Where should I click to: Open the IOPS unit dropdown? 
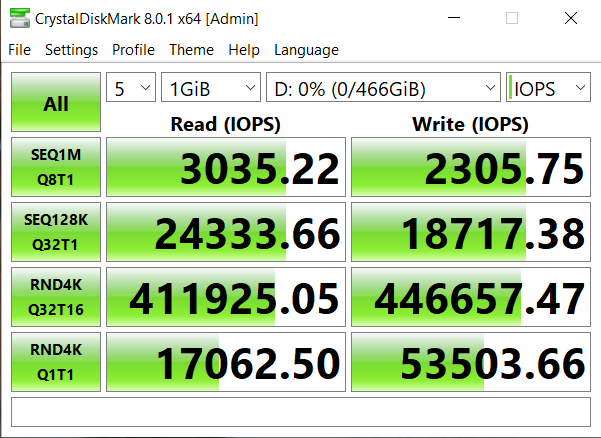549,89
